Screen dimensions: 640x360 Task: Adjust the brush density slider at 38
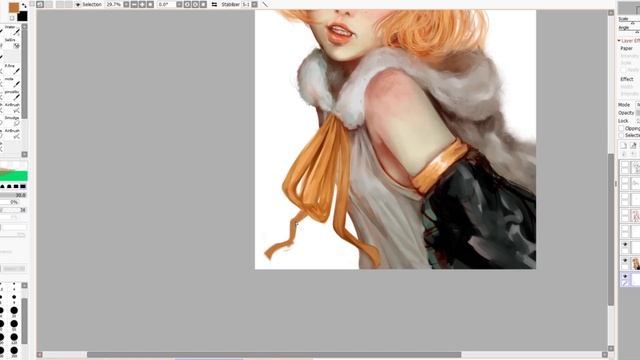click(13, 210)
